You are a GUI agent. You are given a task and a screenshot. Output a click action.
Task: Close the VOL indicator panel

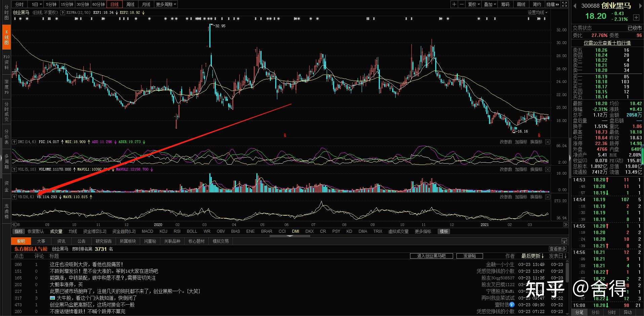(548, 169)
